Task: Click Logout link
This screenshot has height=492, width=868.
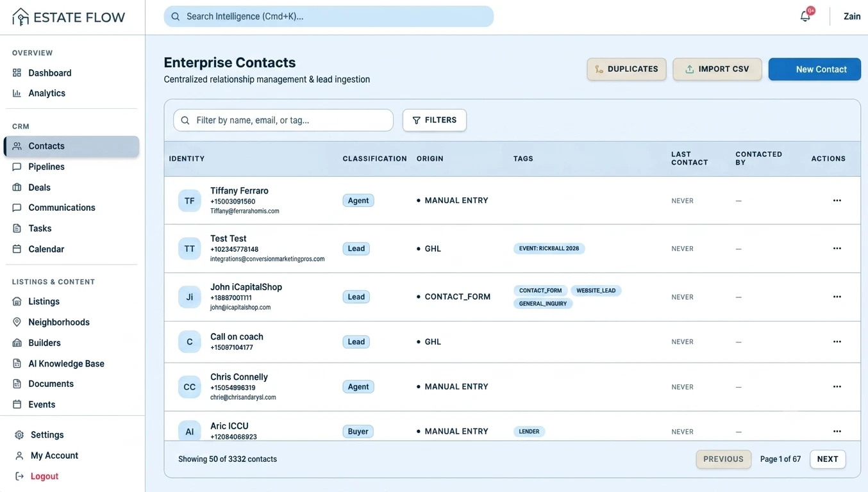Action: pyautogui.click(x=44, y=477)
